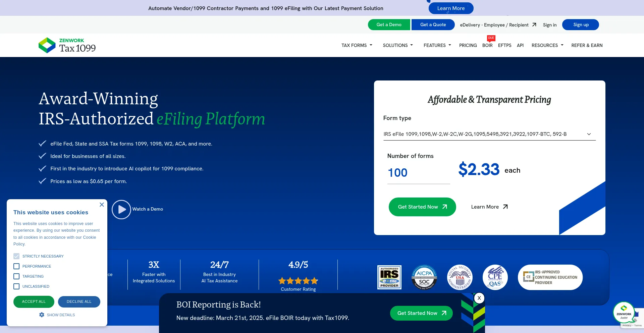The width and height of the screenshot is (644, 333).
Task: Click the AICPA SOC badge
Action: click(x=424, y=277)
